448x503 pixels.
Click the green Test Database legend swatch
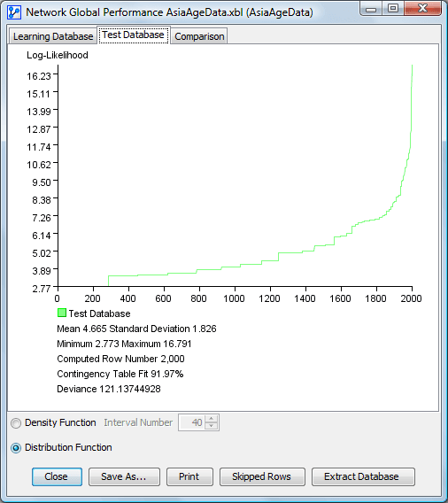62,313
